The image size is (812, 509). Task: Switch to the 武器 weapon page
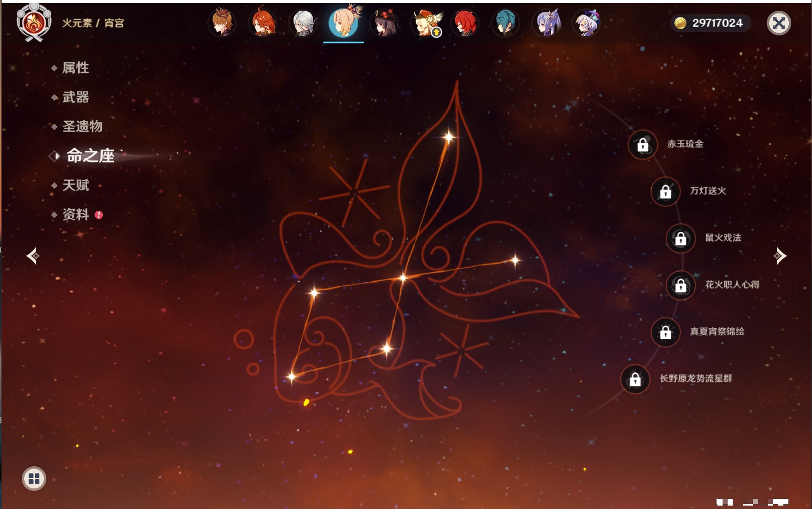tap(75, 97)
